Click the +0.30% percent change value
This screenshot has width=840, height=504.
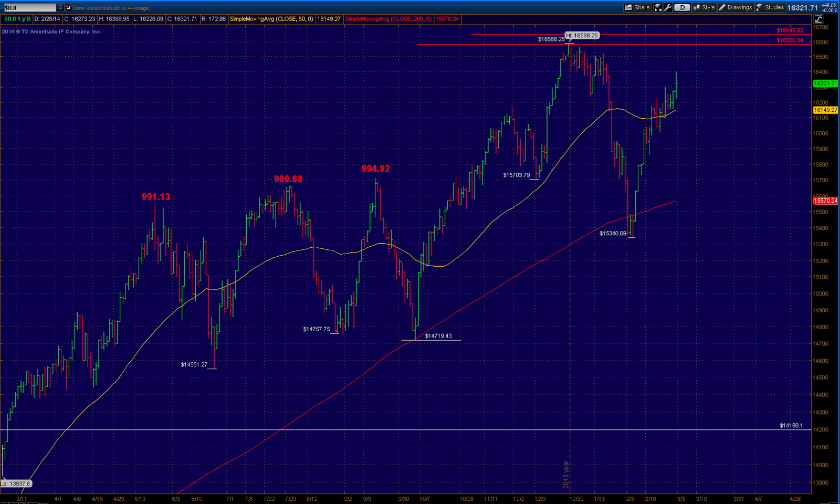pyautogui.click(x=828, y=10)
